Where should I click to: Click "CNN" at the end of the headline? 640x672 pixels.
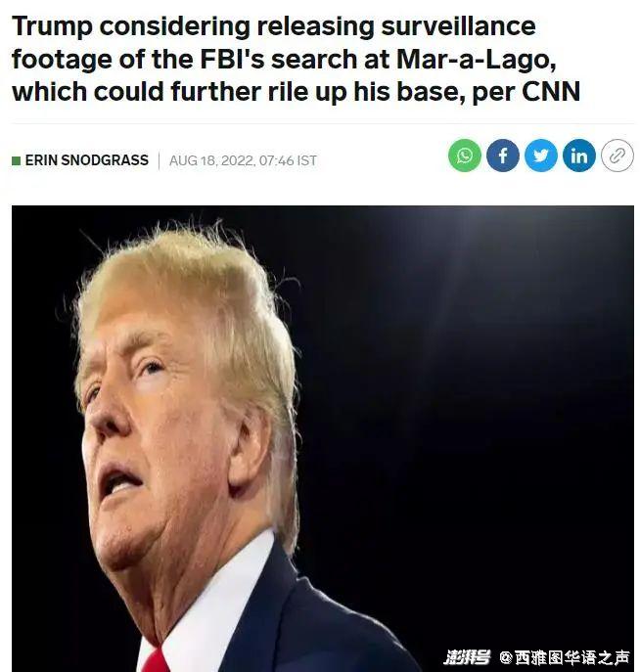(x=551, y=92)
